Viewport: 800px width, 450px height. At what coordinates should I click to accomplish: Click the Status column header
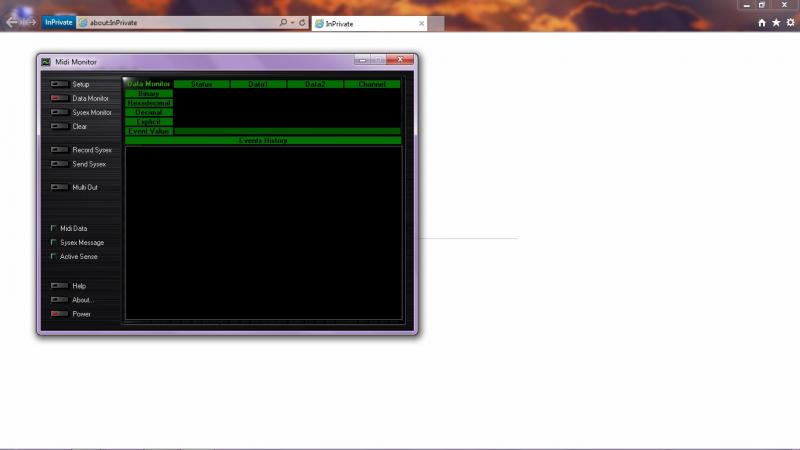202,84
